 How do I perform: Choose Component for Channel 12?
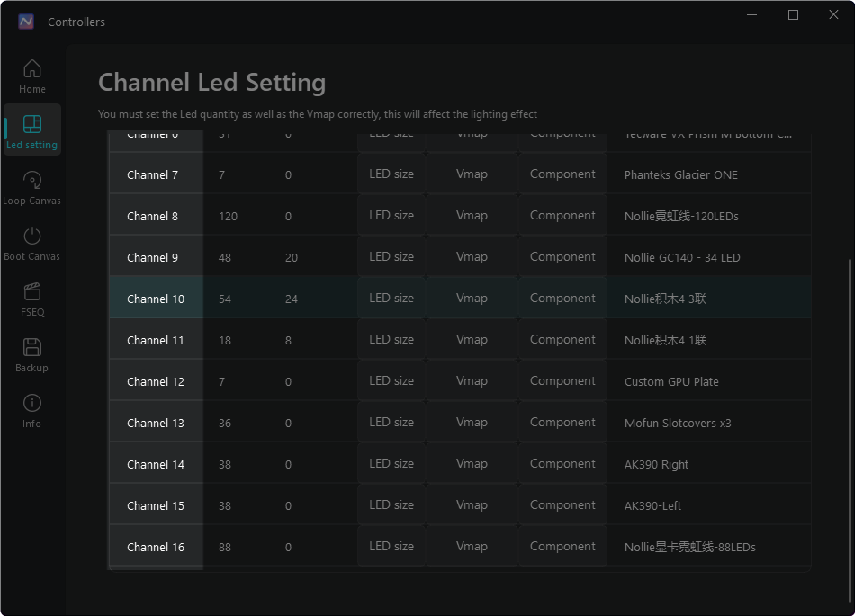[562, 380]
